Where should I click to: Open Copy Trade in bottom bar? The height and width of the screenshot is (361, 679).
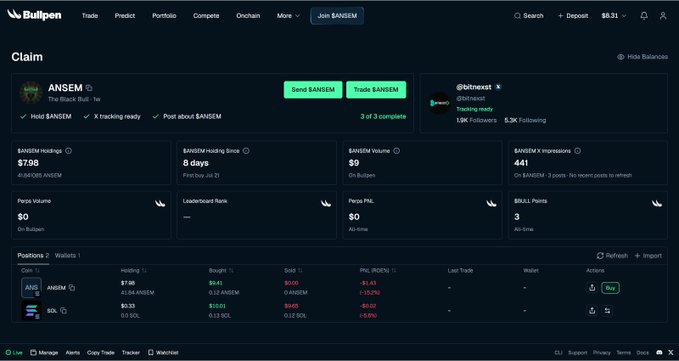100,353
